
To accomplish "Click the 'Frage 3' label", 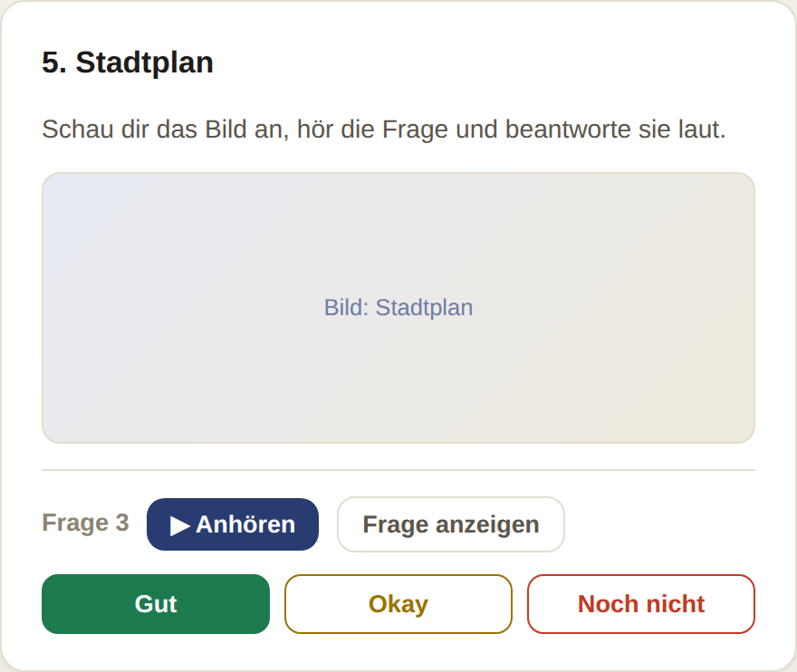I will 85,523.
